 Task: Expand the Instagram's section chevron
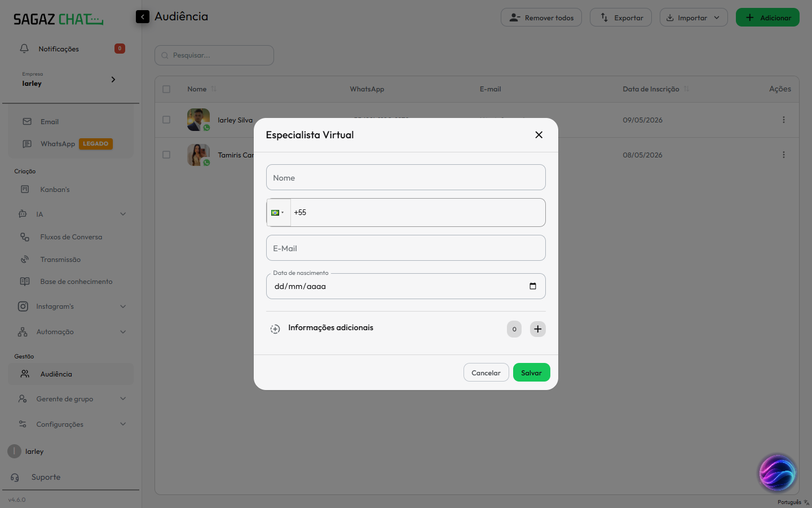pos(123,306)
